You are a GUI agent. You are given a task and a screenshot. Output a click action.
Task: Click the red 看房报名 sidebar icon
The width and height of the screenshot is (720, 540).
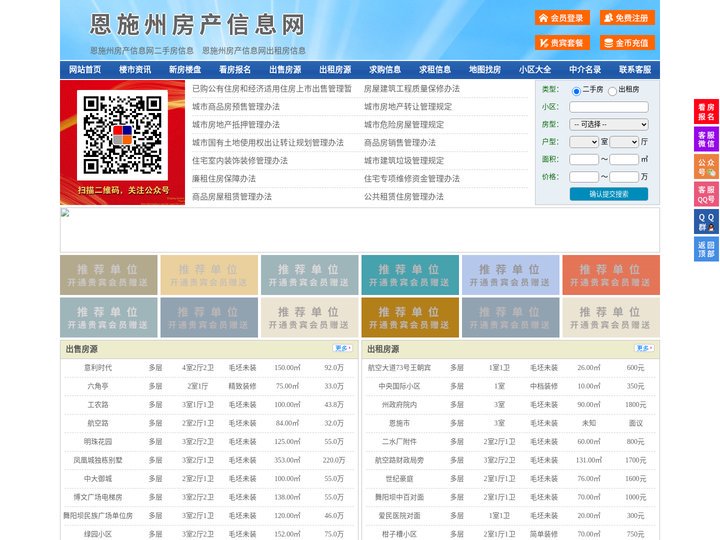[x=706, y=112]
